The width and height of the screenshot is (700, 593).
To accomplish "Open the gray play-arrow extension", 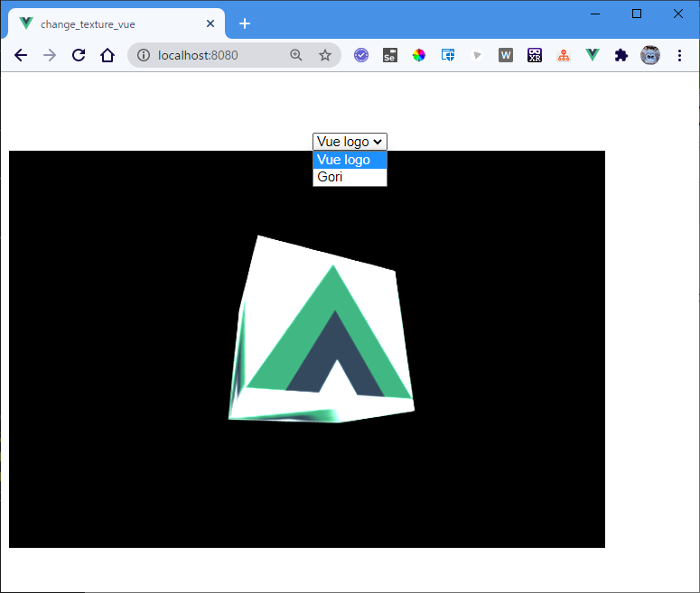I will [477, 55].
